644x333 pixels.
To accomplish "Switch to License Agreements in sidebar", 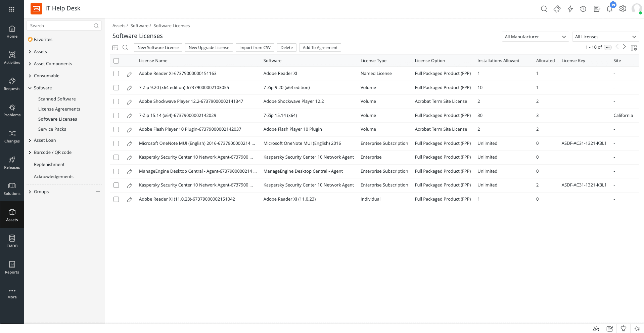I will coord(59,109).
